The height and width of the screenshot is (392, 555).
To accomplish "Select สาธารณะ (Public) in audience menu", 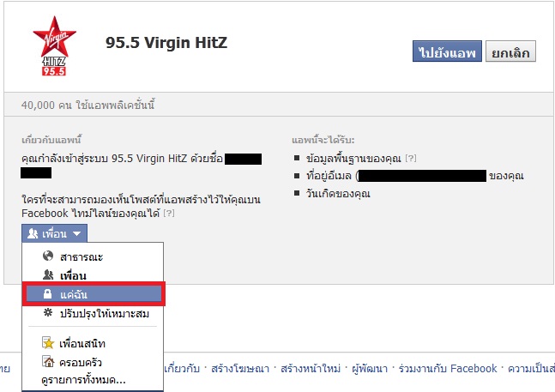I will [93, 256].
